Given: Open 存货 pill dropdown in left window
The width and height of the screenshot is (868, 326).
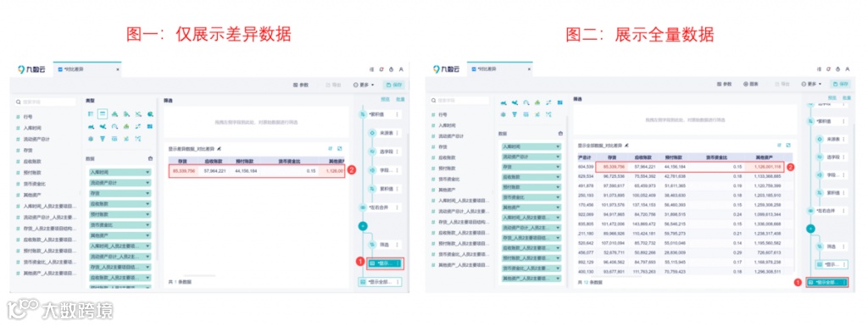Looking at the screenshot, I should click(x=147, y=193).
